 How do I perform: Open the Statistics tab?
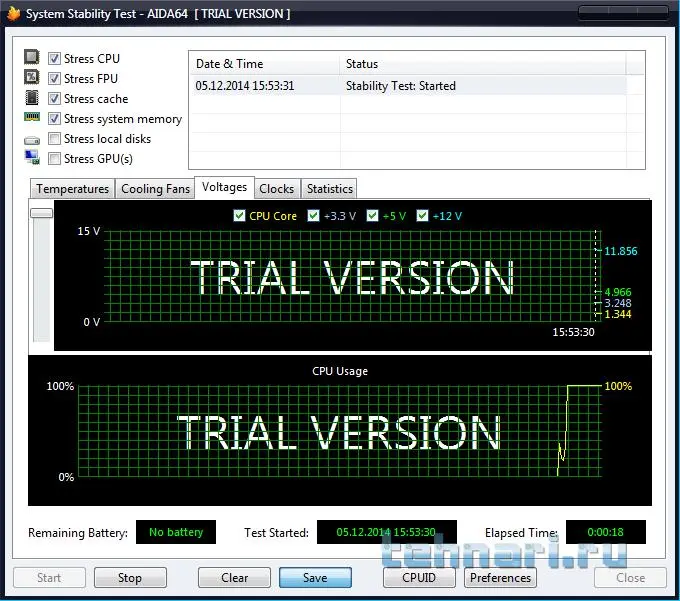[330, 189]
